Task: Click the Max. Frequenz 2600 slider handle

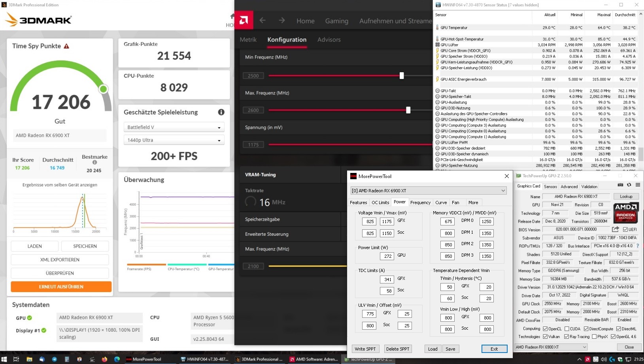Action: pyautogui.click(x=408, y=110)
